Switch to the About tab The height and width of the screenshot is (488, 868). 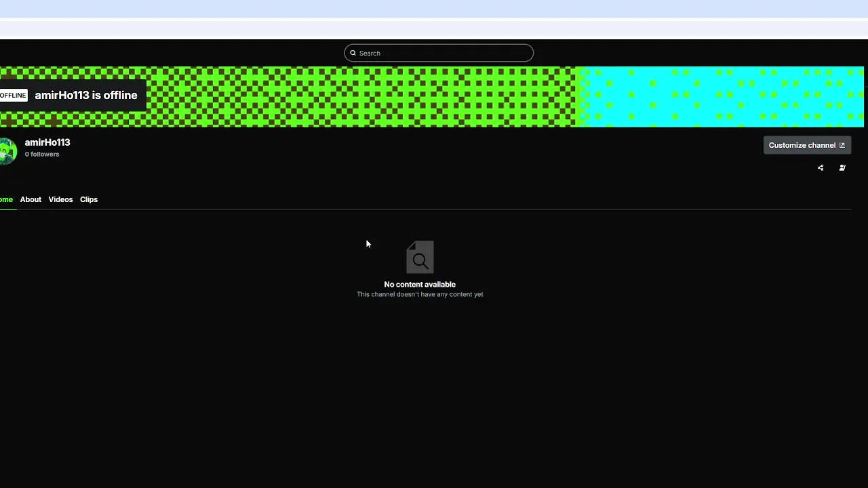tap(31, 199)
